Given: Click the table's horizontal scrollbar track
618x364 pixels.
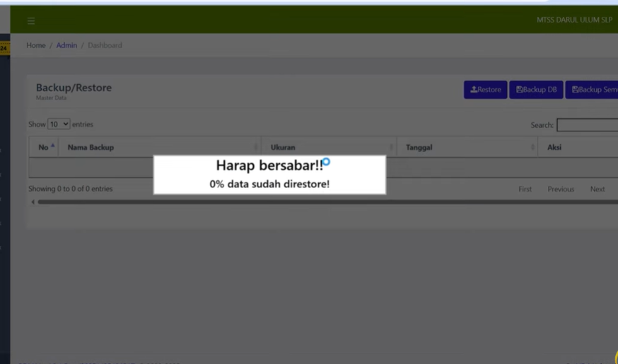Looking at the screenshot, I should (x=328, y=202).
